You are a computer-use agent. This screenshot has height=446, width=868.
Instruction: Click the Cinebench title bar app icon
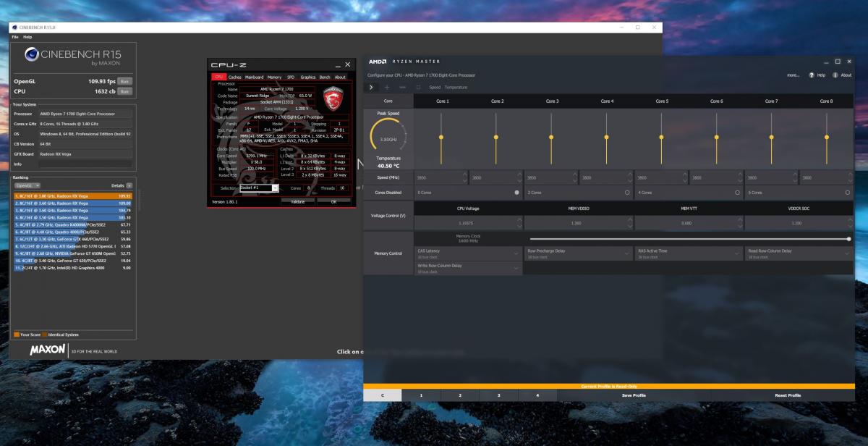14,28
